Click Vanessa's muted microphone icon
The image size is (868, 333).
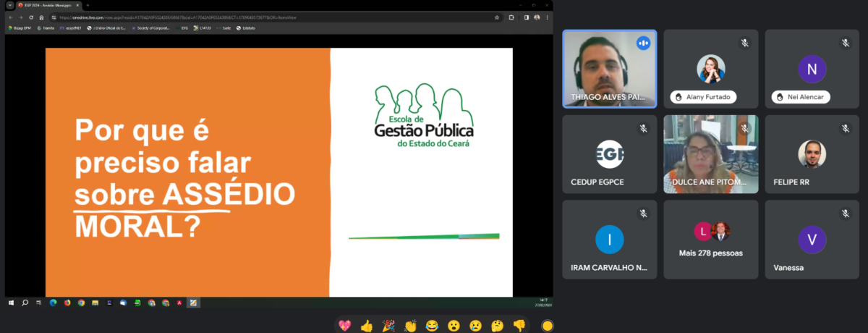click(x=845, y=214)
